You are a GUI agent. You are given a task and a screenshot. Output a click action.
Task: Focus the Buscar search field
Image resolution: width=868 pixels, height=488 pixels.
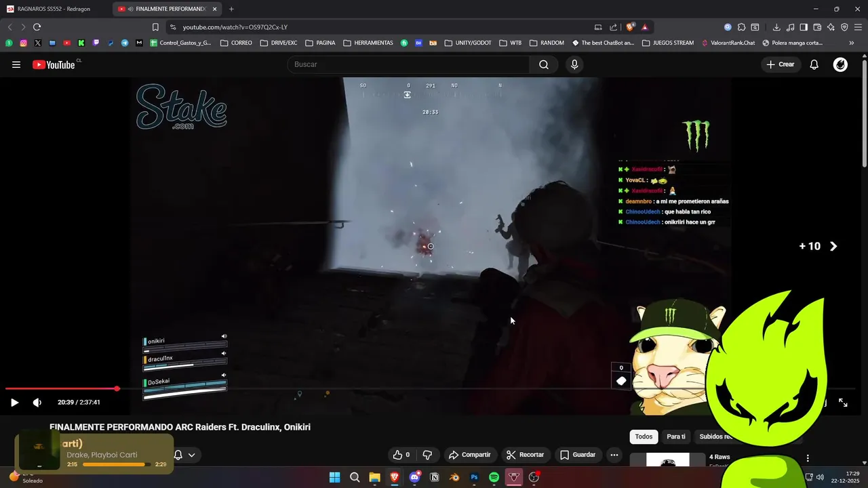coord(408,64)
